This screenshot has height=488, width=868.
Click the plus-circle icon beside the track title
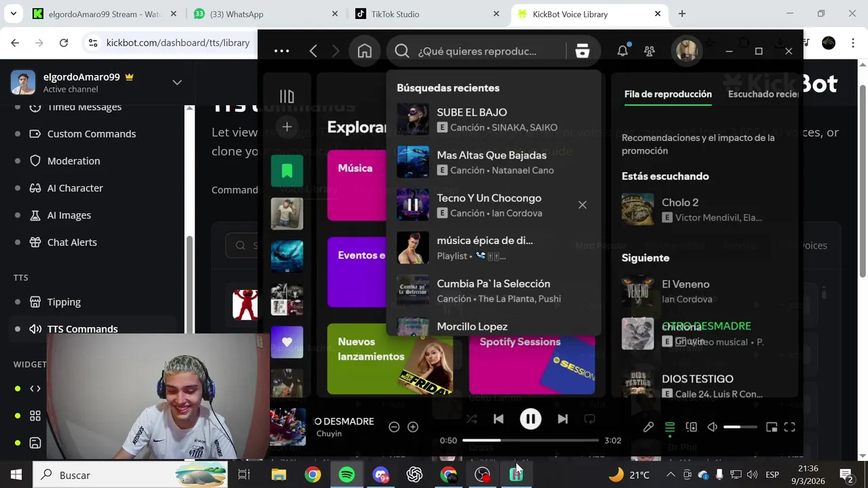[x=413, y=427]
